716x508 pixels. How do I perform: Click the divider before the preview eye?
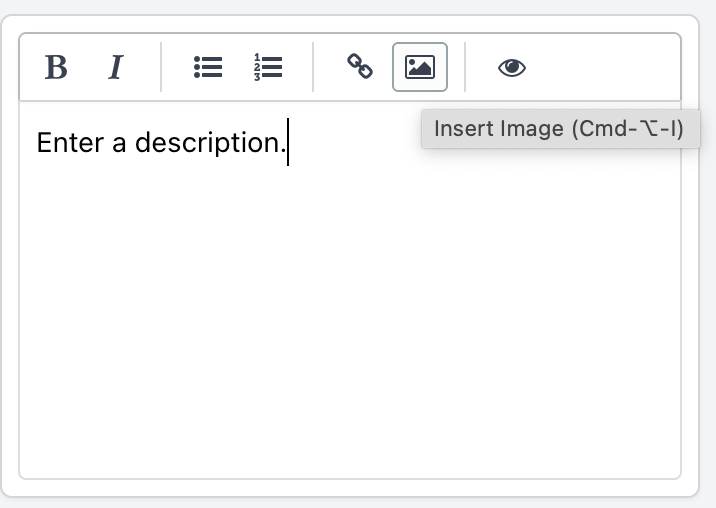coord(465,67)
